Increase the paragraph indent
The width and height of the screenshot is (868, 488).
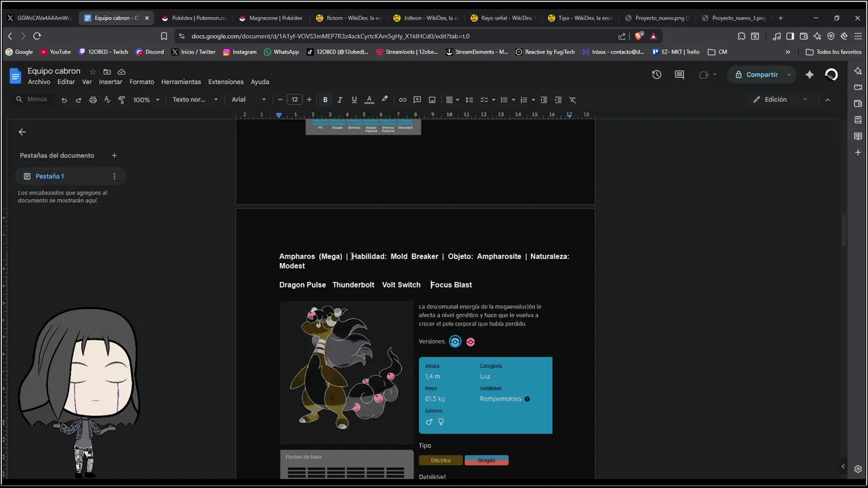(558, 100)
